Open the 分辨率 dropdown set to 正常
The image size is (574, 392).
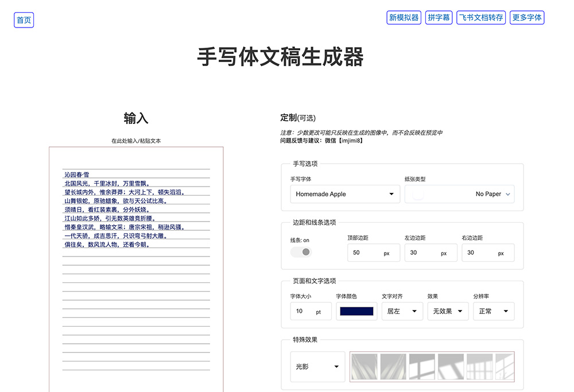493,311
